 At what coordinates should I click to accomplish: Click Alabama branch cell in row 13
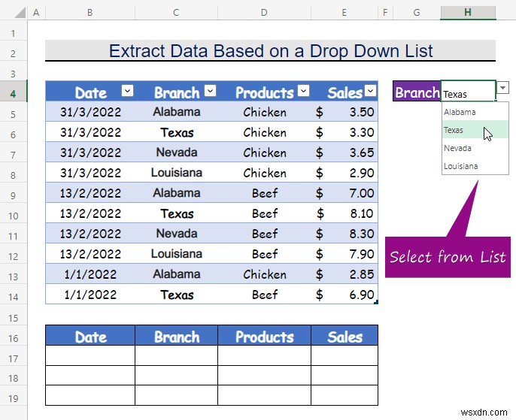click(x=176, y=274)
